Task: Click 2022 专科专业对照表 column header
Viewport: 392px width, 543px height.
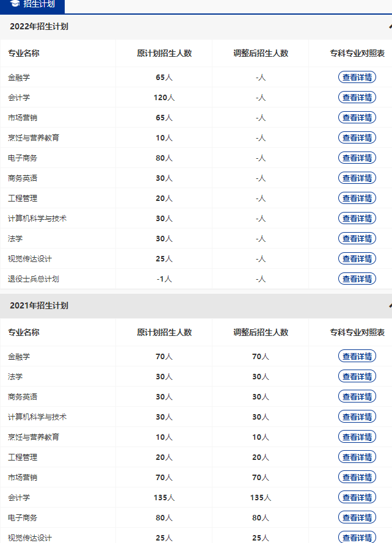Action: tap(357, 53)
